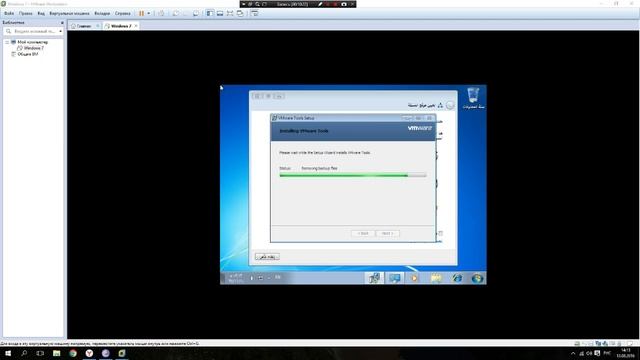Open the host Windows Start button

[8, 353]
